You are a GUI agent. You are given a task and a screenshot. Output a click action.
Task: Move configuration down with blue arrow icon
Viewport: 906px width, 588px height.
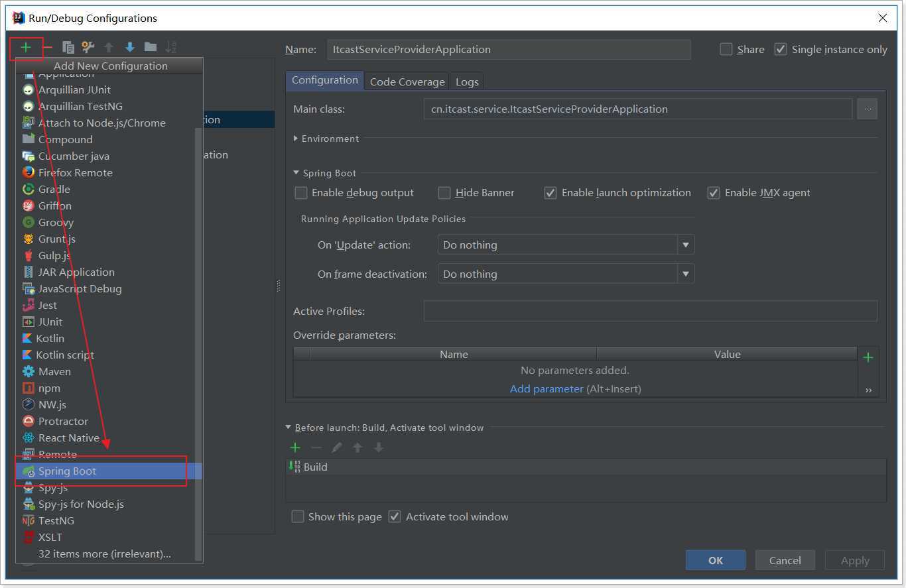[x=130, y=47]
